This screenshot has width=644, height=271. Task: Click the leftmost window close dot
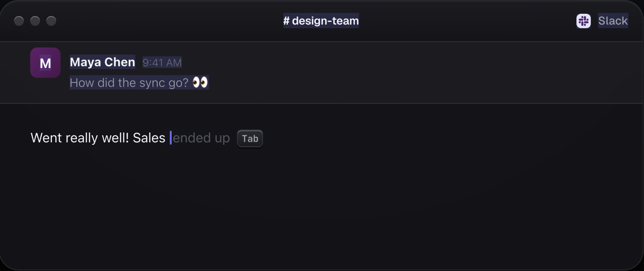[19, 21]
